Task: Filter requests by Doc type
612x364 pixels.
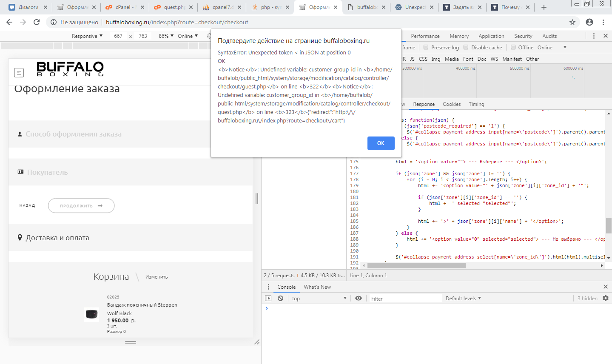Action: (482, 59)
